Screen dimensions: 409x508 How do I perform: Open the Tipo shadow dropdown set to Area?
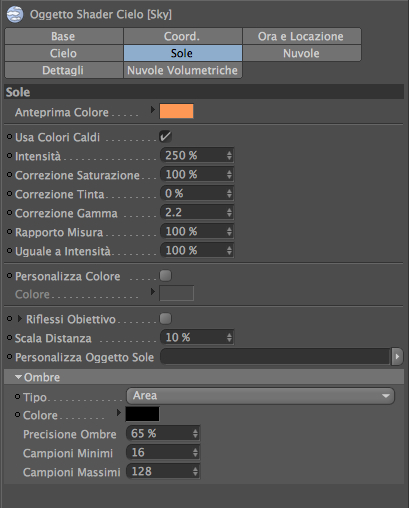tap(260, 396)
